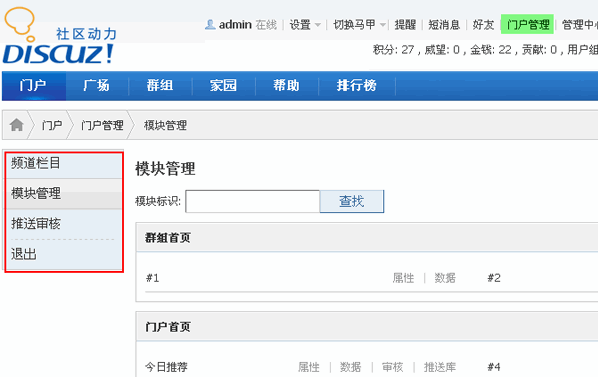Click the #4 module label
Viewport: 598px width, 377px height.
(494, 367)
